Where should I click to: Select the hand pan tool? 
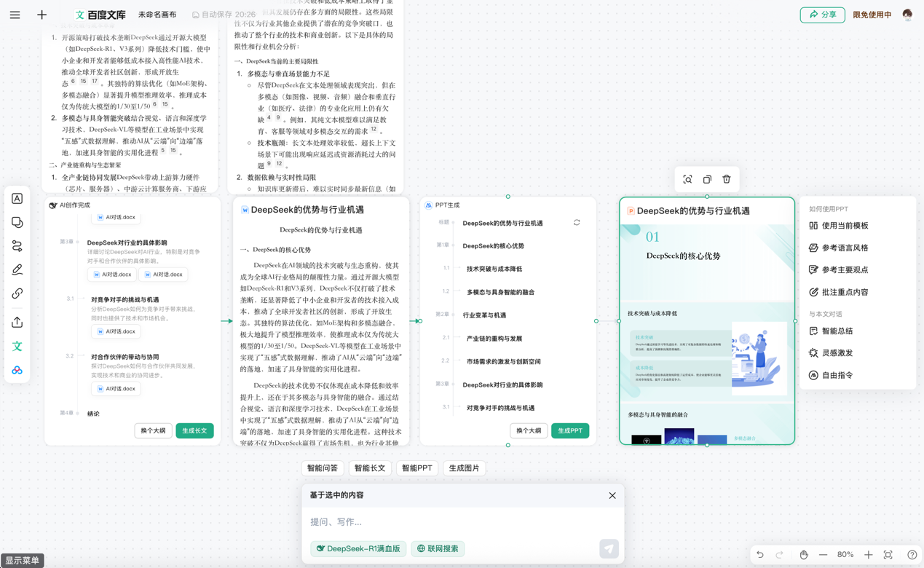click(804, 555)
